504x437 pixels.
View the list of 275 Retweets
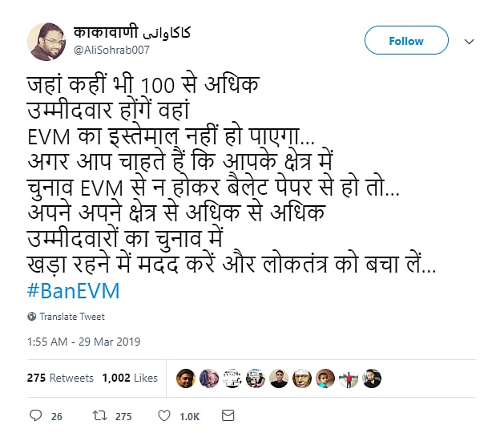[60, 378]
